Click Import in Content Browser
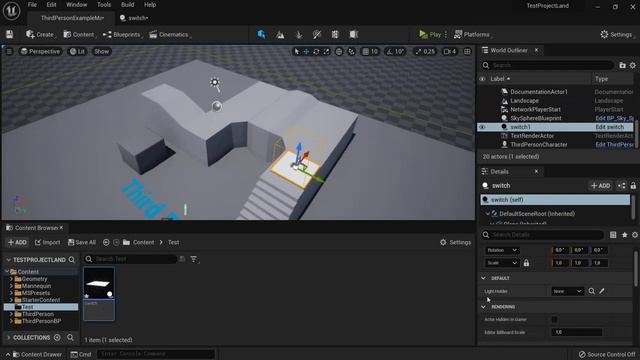 (47, 242)
